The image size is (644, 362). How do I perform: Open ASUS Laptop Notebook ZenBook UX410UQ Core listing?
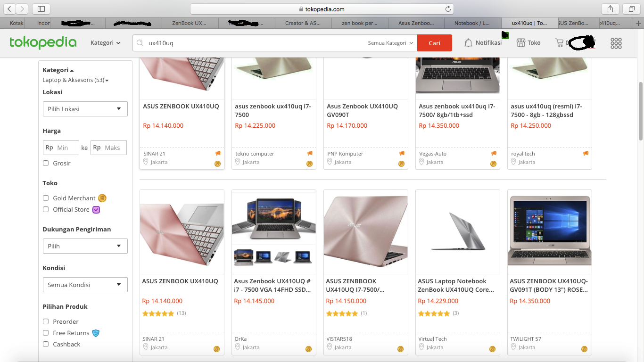pos(456,285)
